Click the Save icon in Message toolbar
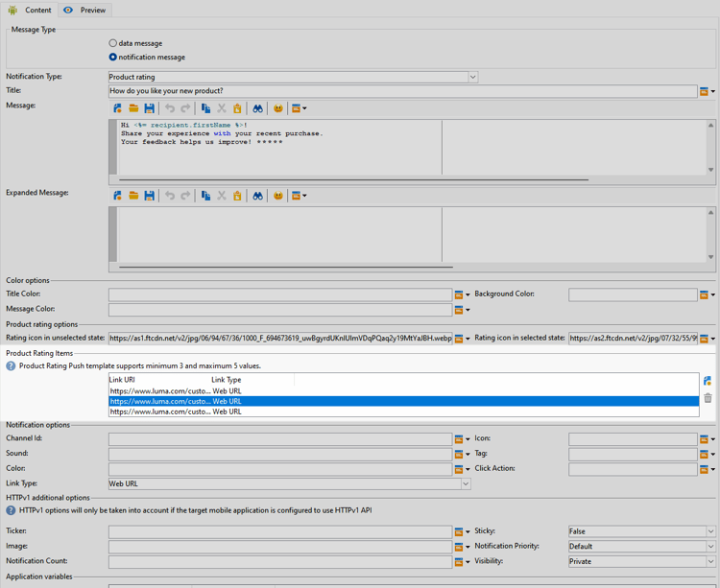Screen dimensions: 720x588 click(149, 108)
